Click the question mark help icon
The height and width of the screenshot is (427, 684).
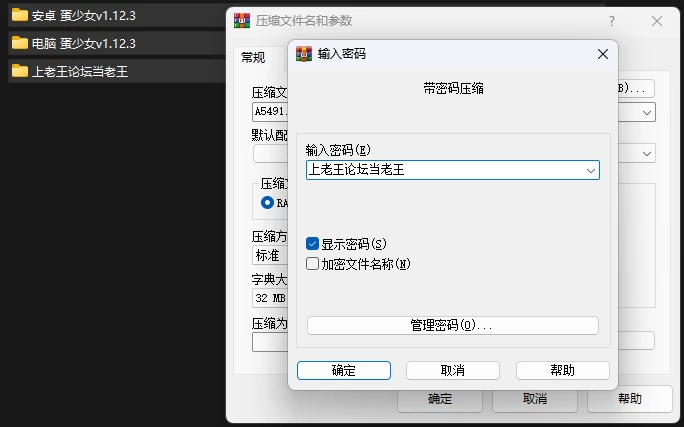point(612,21)
